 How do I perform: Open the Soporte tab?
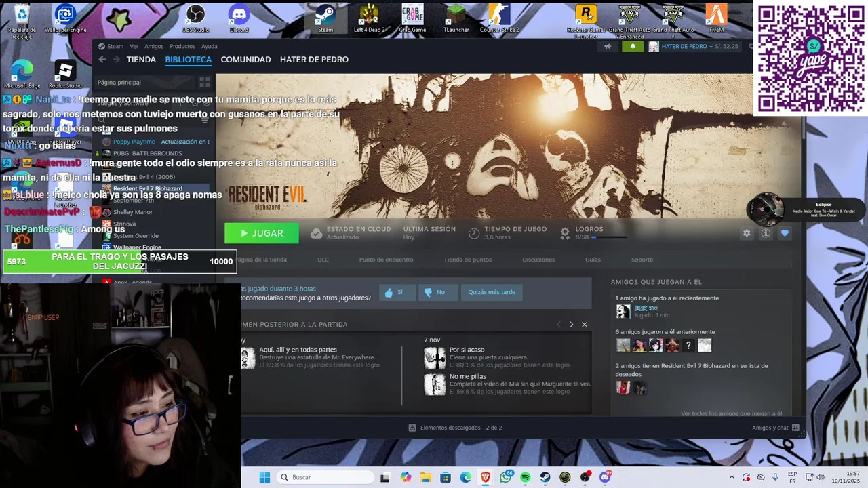[x=642, y=260]
